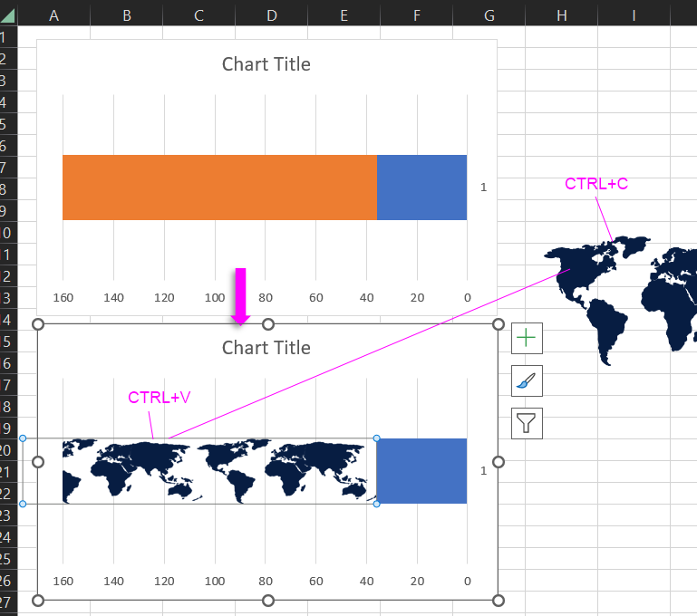Click the top-left resize handle of the selected chart
Screen dimensions: 697x616
click(x=38, y=324)
